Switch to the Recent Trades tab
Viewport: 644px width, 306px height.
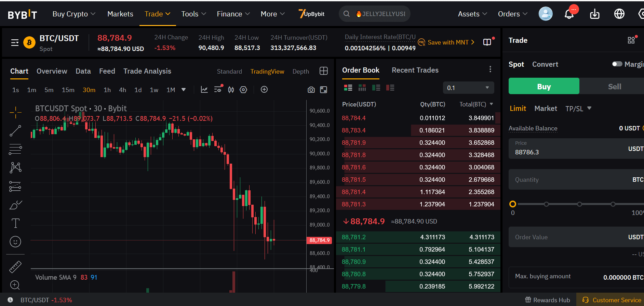(415, 70)
